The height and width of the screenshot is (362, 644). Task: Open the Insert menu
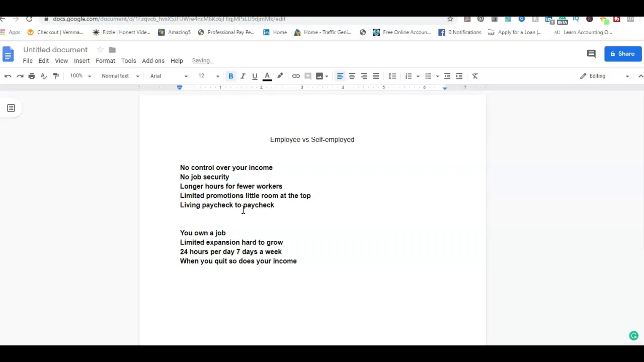(x=82, y=61)
